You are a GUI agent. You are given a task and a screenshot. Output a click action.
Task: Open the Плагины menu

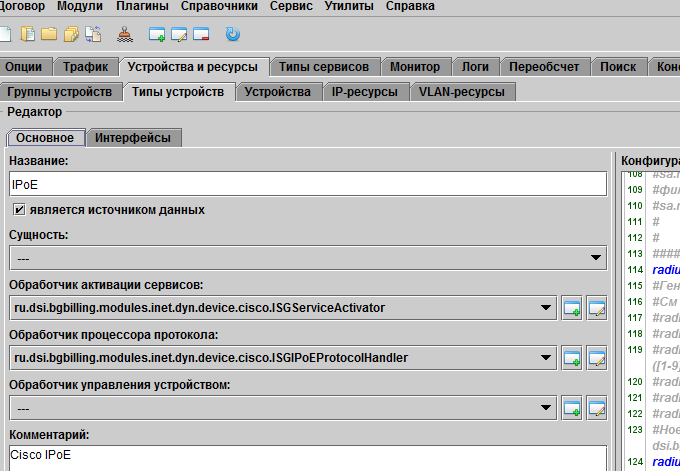point(142,6)
